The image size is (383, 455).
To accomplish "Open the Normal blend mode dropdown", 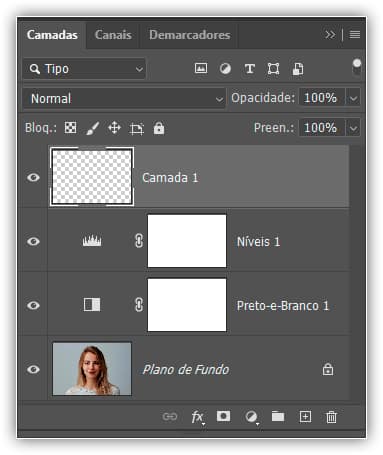I will point(124,98).
